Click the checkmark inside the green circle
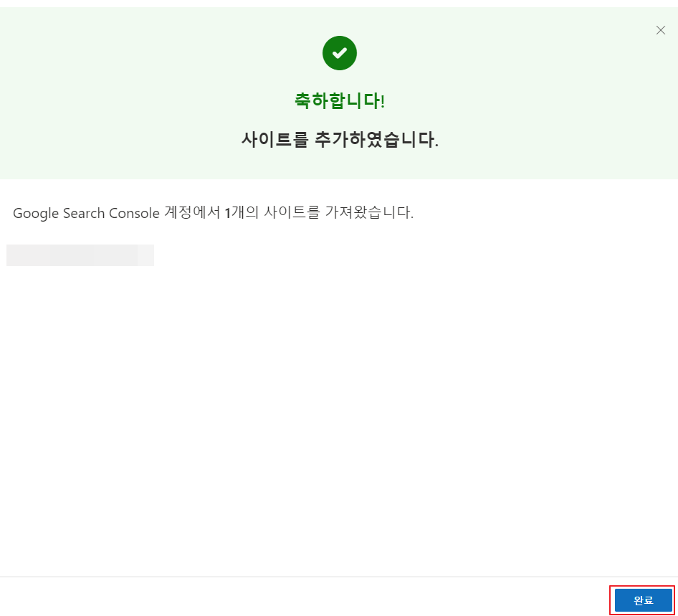Viewport: 678px width, 616px height. pos(339,53)
